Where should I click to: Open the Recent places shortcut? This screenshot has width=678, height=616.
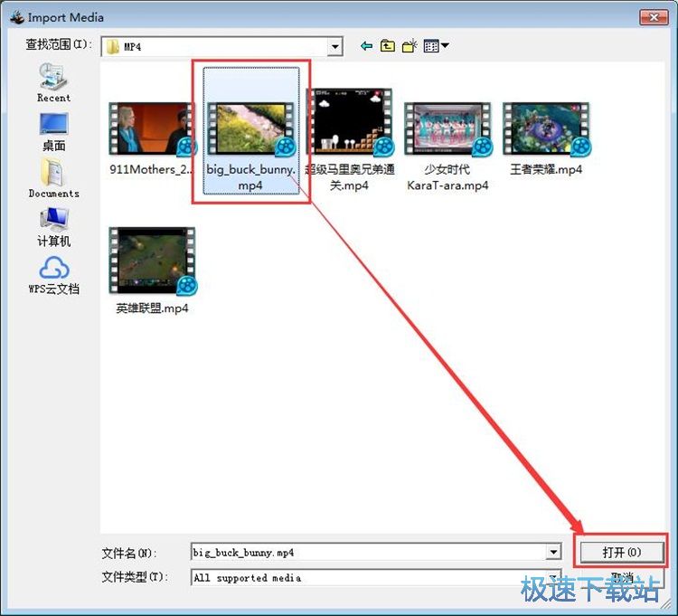pyautogui.click(x=53, y=82)
